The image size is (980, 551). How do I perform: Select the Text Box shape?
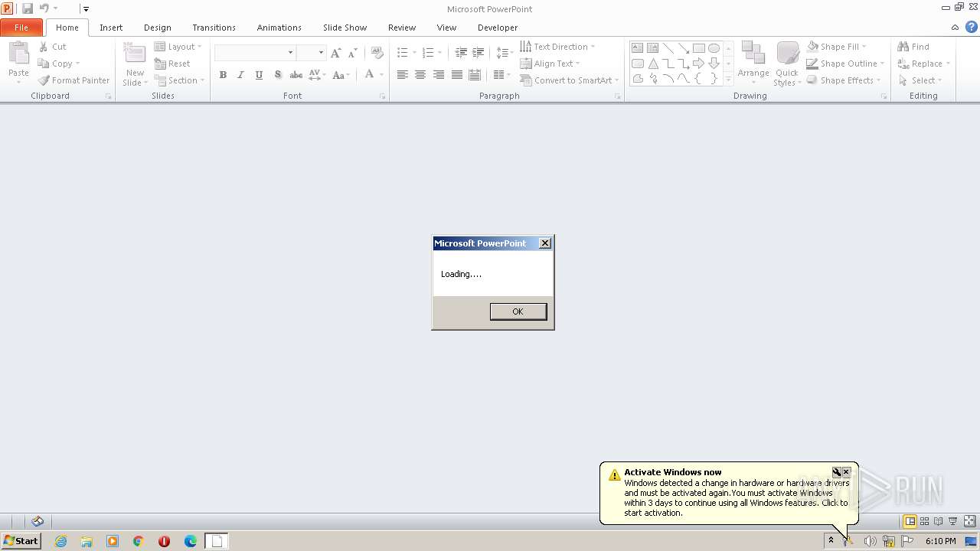637,47
